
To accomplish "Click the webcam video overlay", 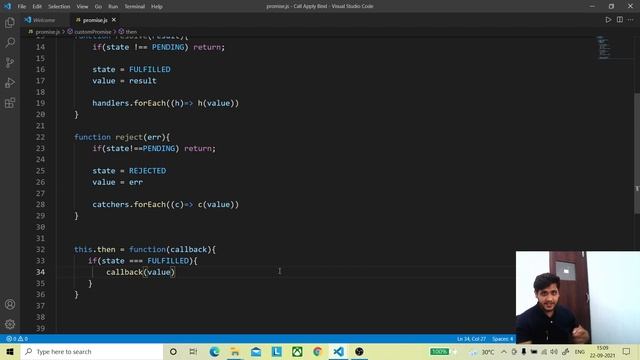I will (578, 298).
